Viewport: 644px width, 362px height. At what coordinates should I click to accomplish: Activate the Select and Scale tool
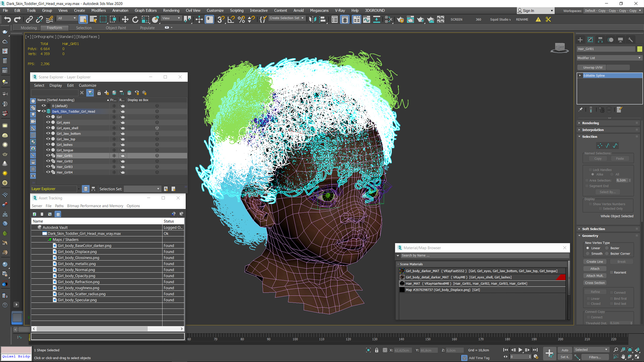(145, 19)
